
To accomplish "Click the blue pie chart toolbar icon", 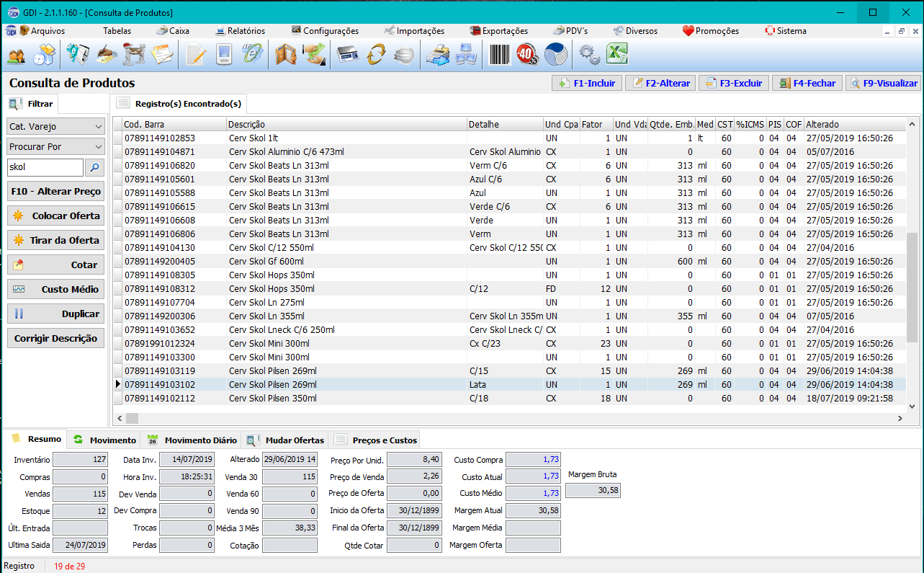I will 555,55.
